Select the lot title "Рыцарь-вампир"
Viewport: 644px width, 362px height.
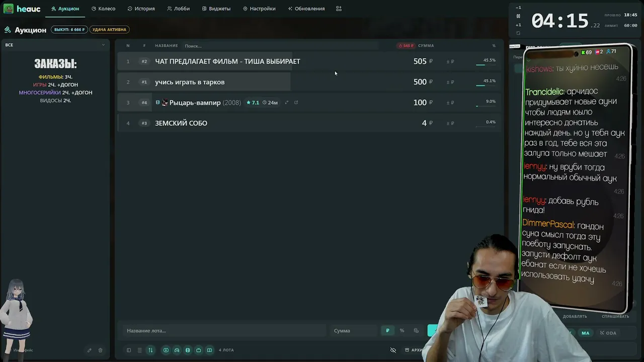click(x=195, y=103)
